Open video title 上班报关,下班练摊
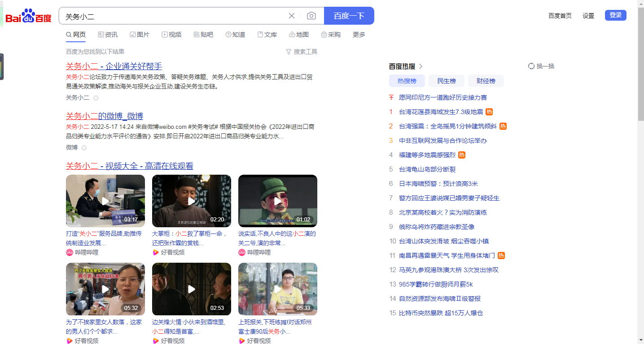 pyautogui.click(x=275, y=326)
